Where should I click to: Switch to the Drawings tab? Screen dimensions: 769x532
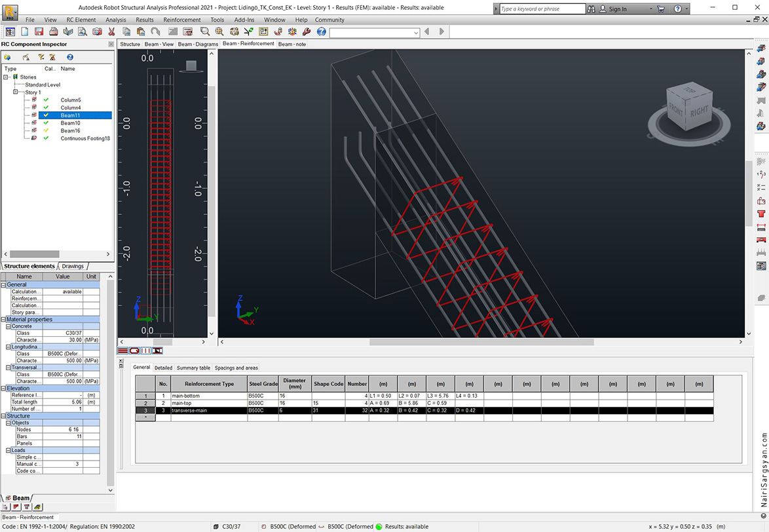(73, 266)
